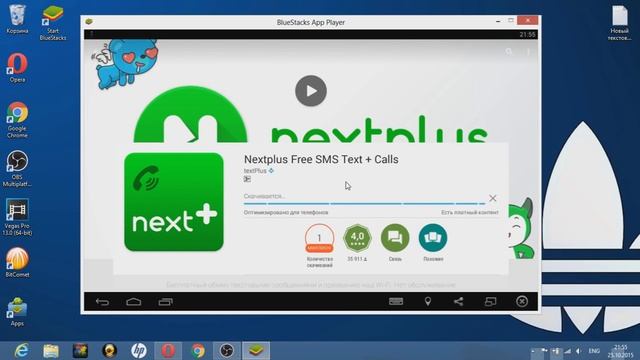This screenshot has height=360, width=640.
Task: Open the Play Store overflow menu
Action: [x=528, y=52]
